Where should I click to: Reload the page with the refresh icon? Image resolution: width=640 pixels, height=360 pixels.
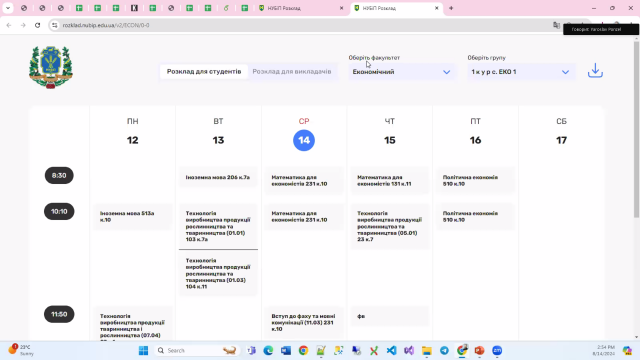tap(38, 25)
